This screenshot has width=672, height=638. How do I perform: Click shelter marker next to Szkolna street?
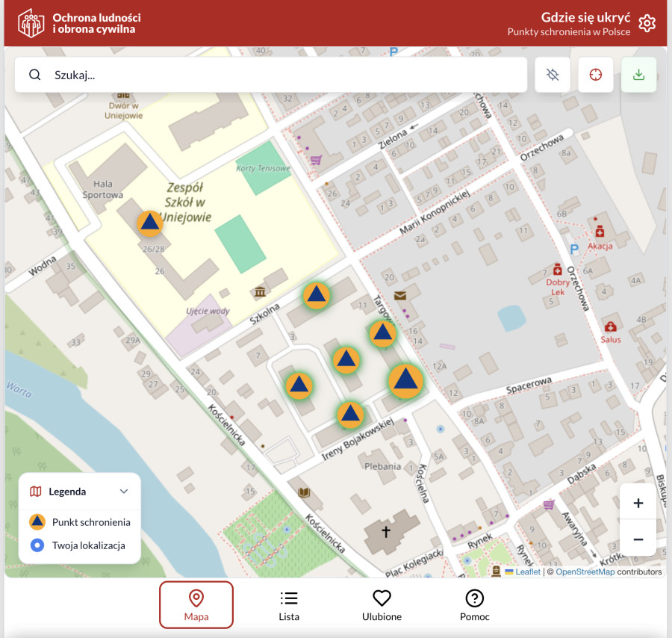(x=317, y=296)
